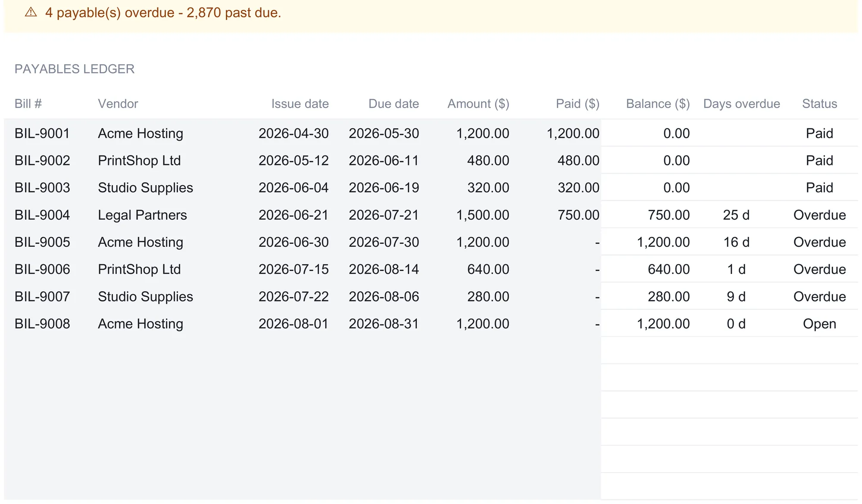
Task: Click the 16 d days overdue value
Action: click(x=736, y=242)
